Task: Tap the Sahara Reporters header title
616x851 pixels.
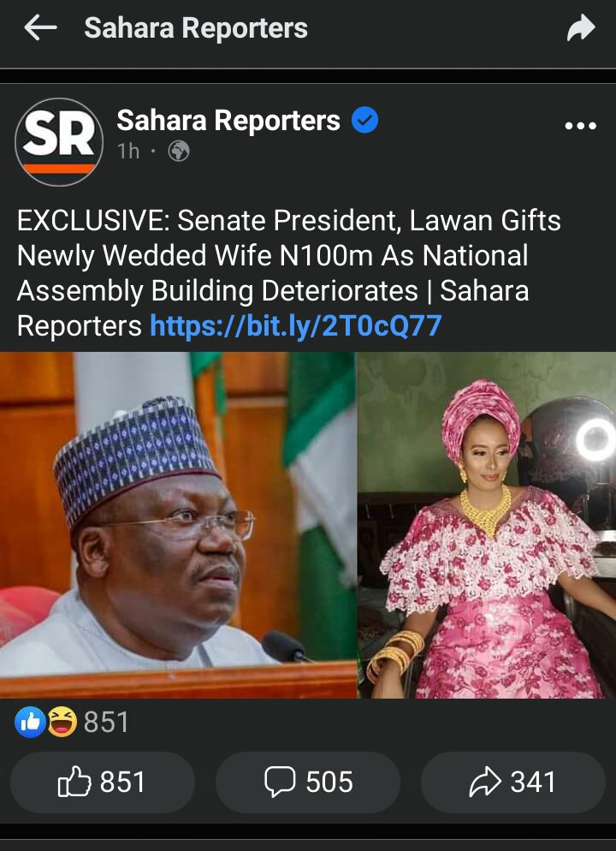Action: [196, 28]
